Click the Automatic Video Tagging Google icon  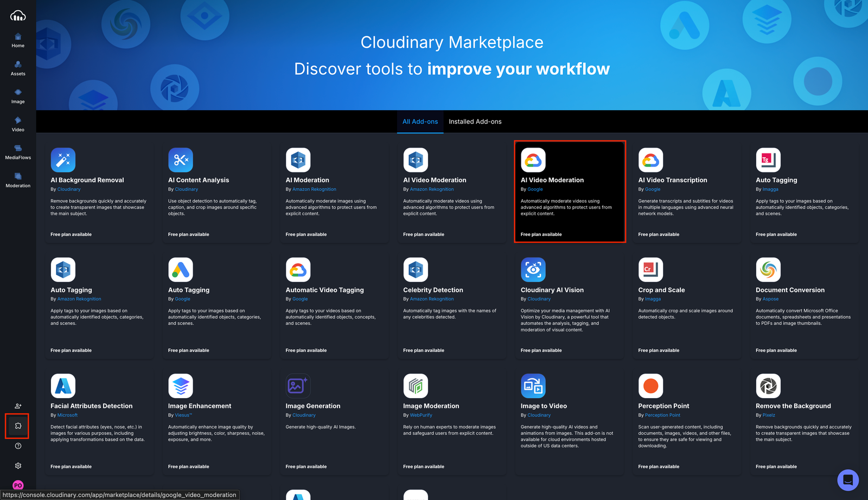298,270
